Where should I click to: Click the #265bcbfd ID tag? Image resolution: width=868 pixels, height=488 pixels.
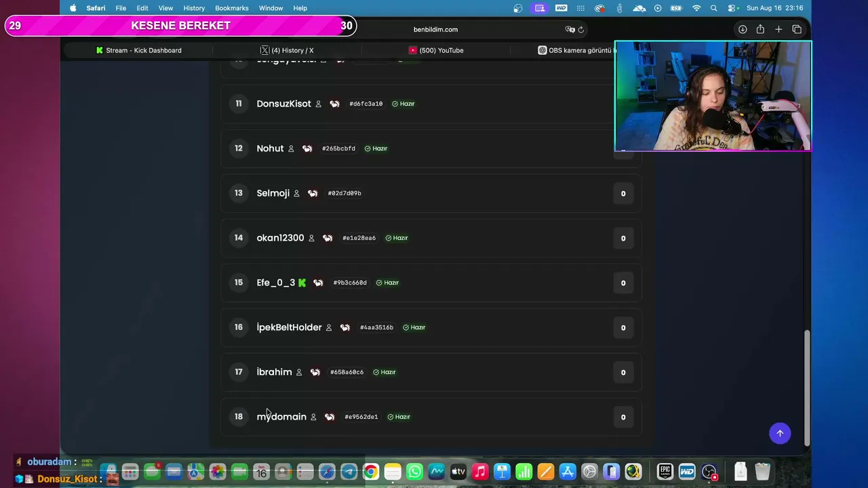pyautogui.click(x=338, y=148)
